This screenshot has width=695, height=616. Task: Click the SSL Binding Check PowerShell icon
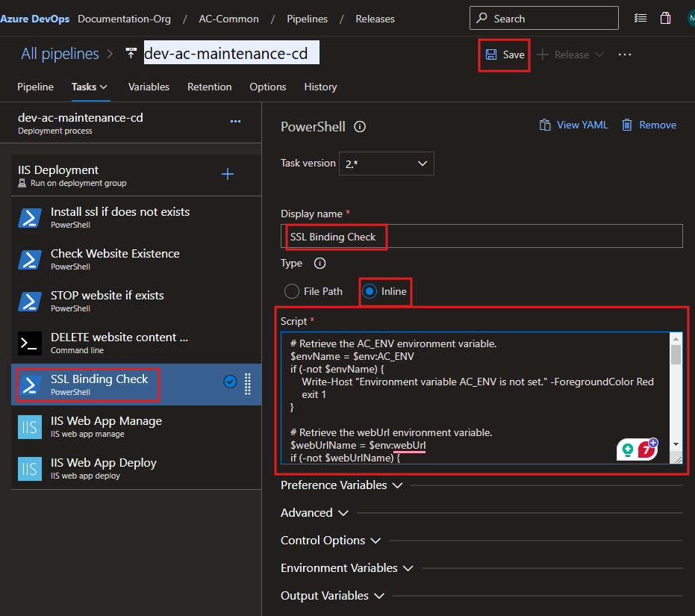click(x=30, y=385)
